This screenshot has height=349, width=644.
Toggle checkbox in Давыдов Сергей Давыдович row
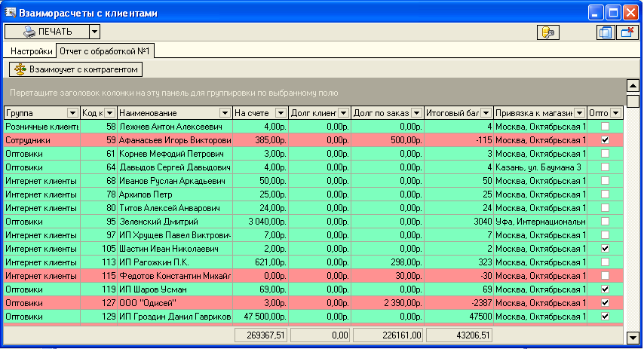point(605,167)
